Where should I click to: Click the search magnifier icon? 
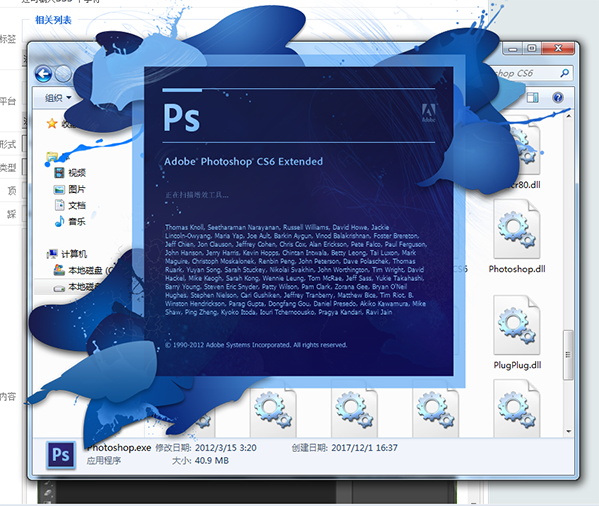coord(564,73)
